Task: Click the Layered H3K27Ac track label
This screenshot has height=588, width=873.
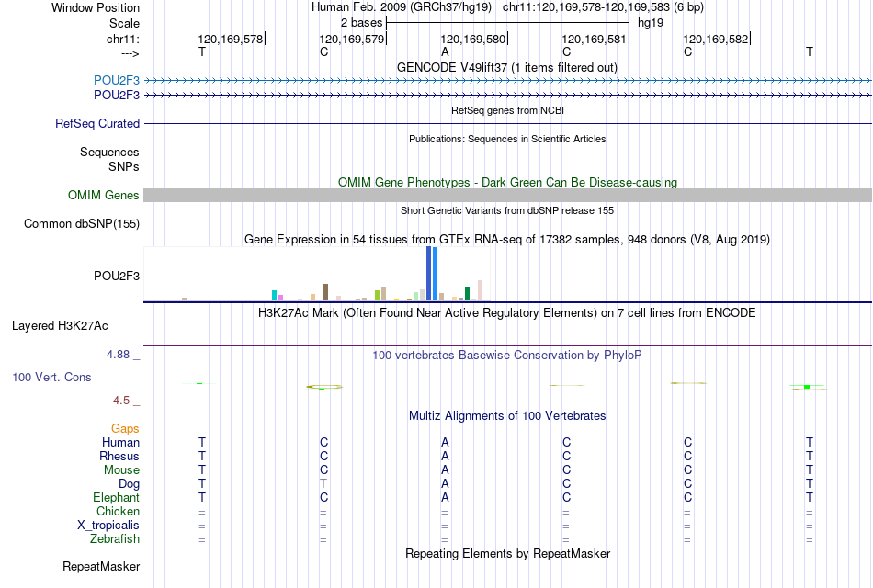Action: [60, 326]
